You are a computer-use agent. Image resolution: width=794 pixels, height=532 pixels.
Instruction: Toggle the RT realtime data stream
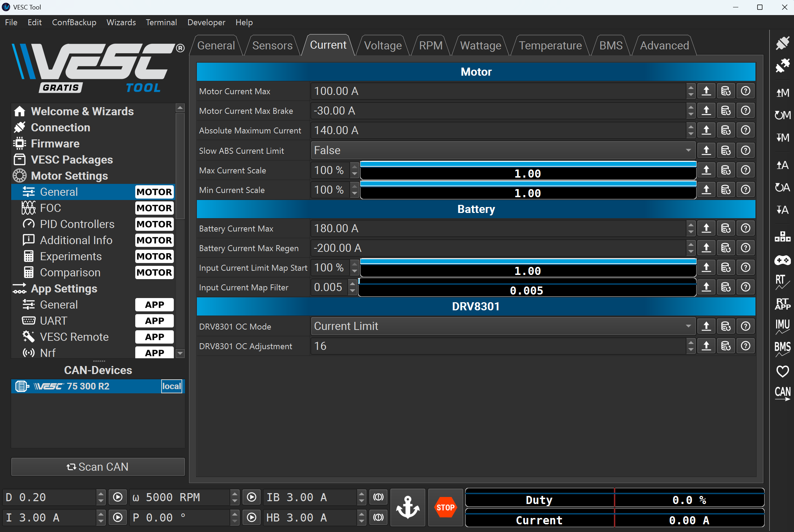pos(782,282)
